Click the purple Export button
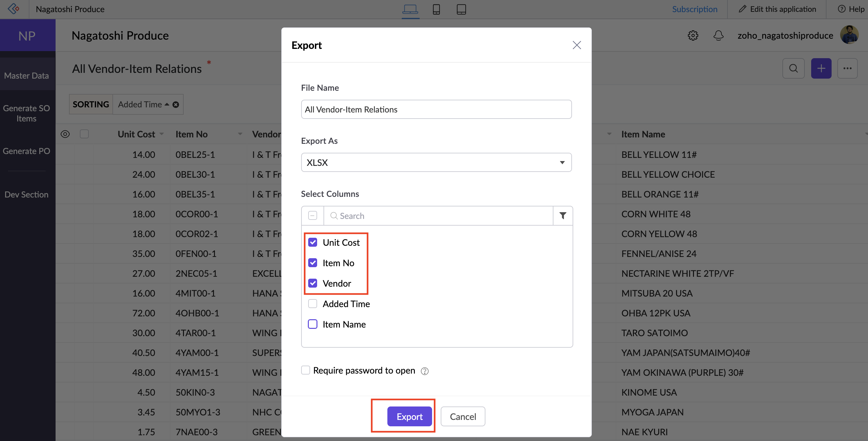 [x=409, y=416]
